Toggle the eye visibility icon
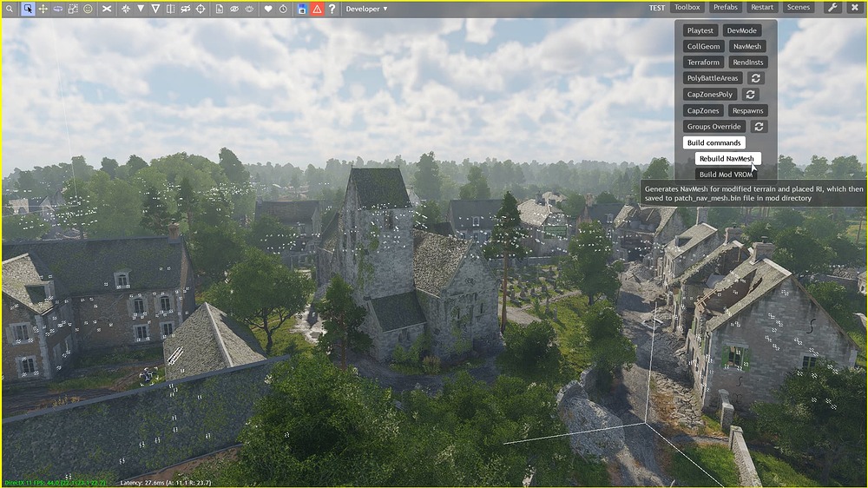 tap(234, 9)
